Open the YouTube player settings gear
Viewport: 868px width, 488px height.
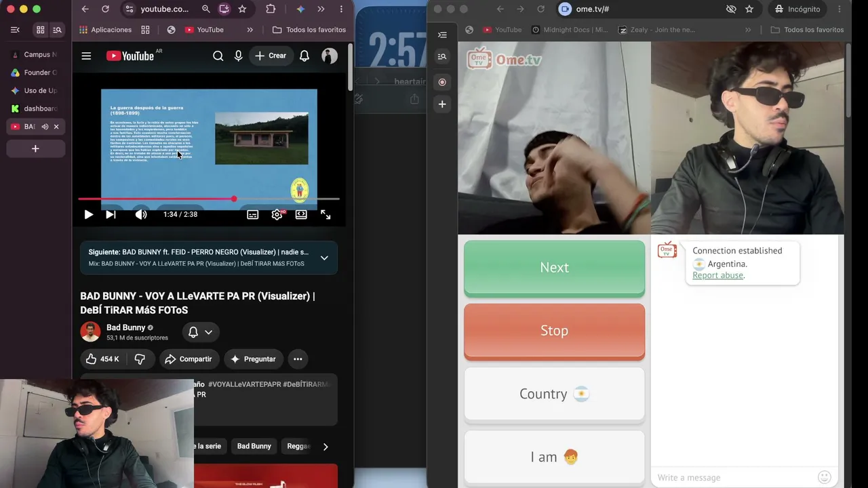tap(277, 214)
